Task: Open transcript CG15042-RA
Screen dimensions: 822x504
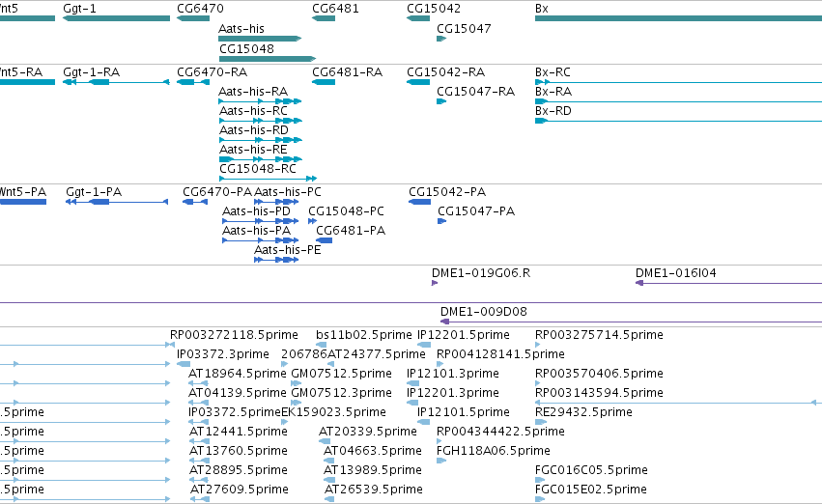Action: pos(446,71)
